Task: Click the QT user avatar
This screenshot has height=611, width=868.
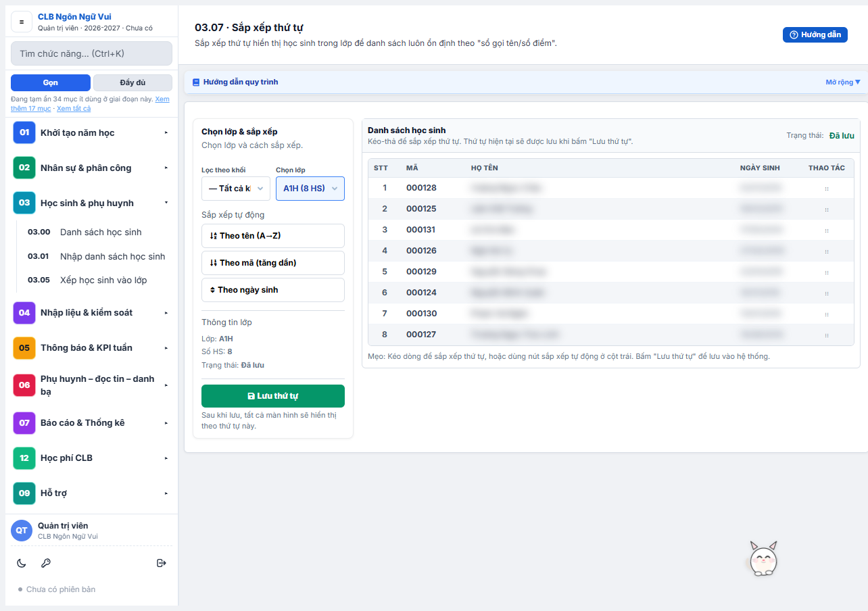Action: coord(22,531)
